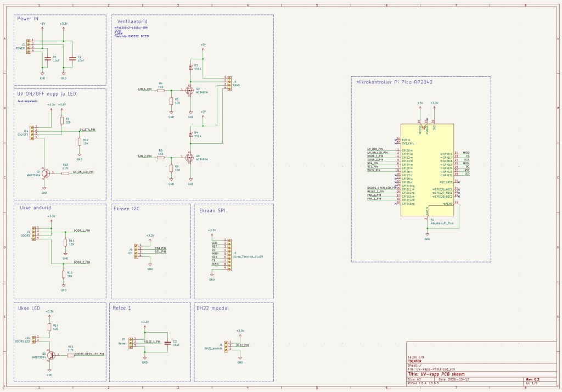Click transistor Q7 MMBT3904 in UV section

click(46, 173)
